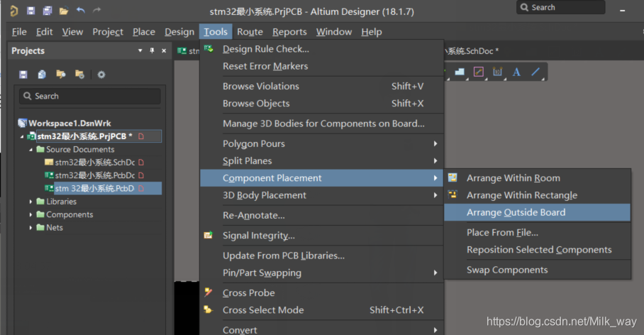Open the Window menu
The width and height of the screenshot is (644, 335).
tap(334, 32)
